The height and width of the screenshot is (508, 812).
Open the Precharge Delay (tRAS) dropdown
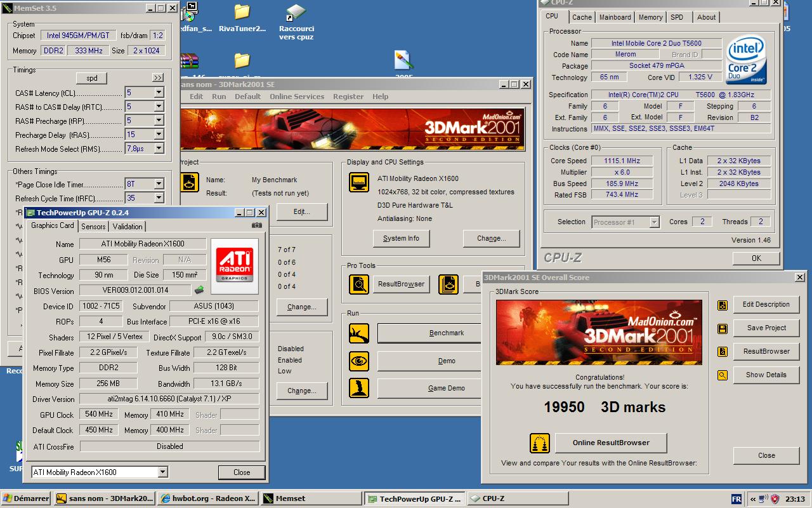click(159, 135)
